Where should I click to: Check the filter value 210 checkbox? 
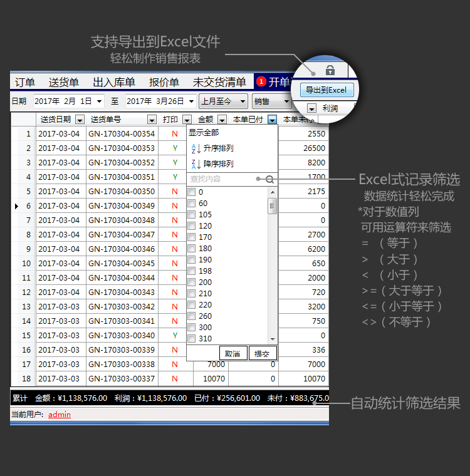click(x=192, y=294)
